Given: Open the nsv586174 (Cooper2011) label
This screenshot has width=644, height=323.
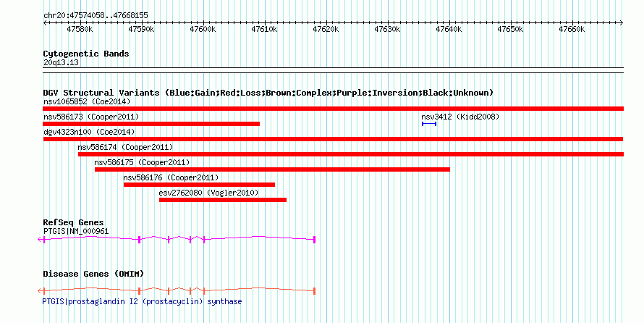Looking at the screenshot, I should pos(125,147).
